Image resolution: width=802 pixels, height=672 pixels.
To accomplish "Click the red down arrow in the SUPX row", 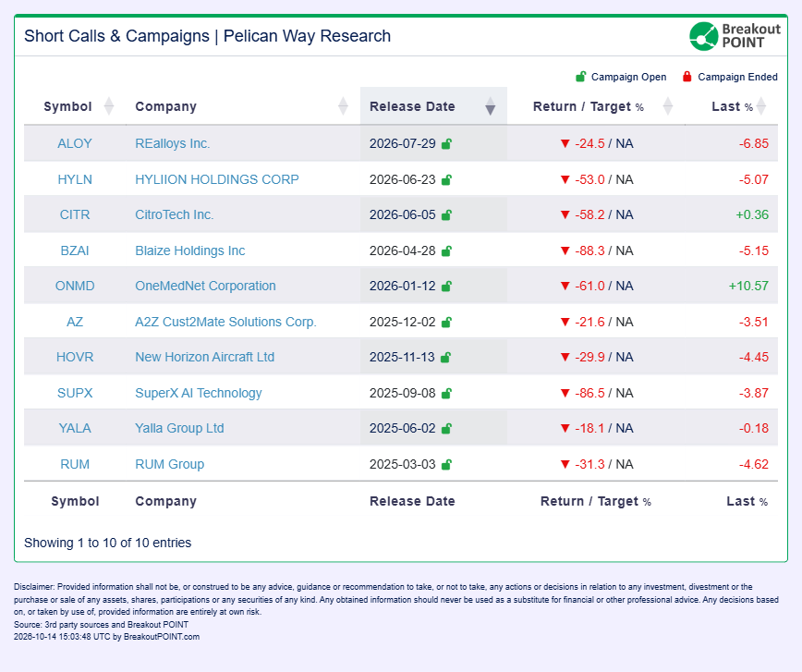I will coord(565,393).
